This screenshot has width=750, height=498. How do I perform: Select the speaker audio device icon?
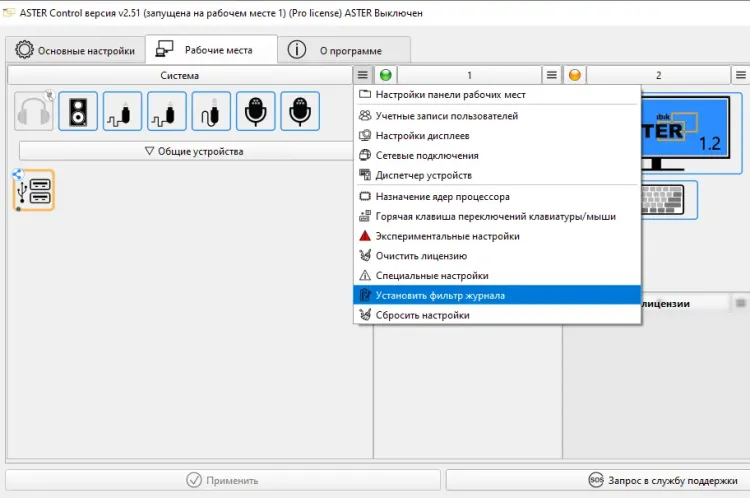coord(78,111)
